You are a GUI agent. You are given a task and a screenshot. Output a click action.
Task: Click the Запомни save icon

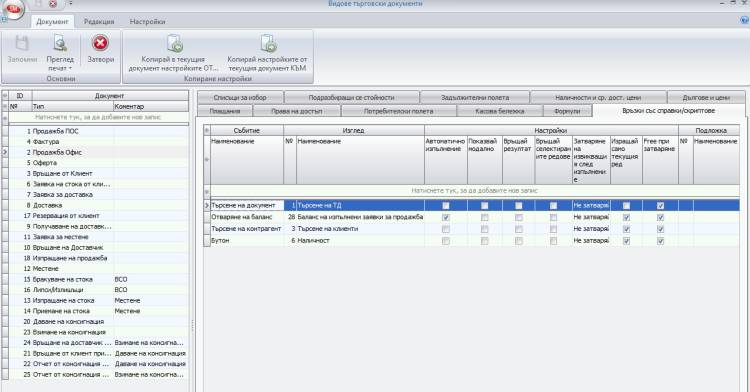coord(22,44)
